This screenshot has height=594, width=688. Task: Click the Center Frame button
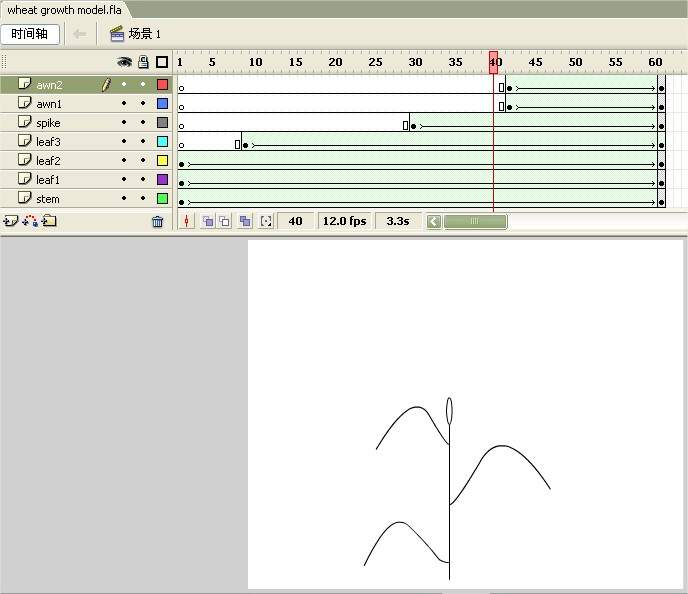[186, 221]
